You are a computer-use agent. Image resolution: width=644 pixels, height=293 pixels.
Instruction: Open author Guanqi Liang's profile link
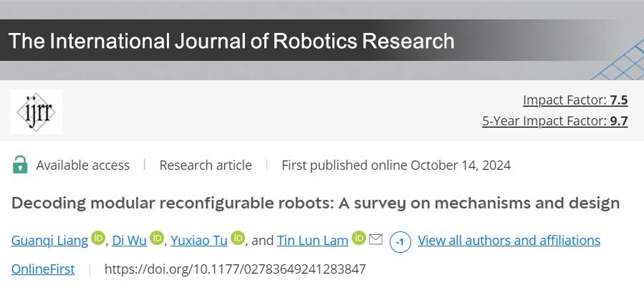point(49,240)
